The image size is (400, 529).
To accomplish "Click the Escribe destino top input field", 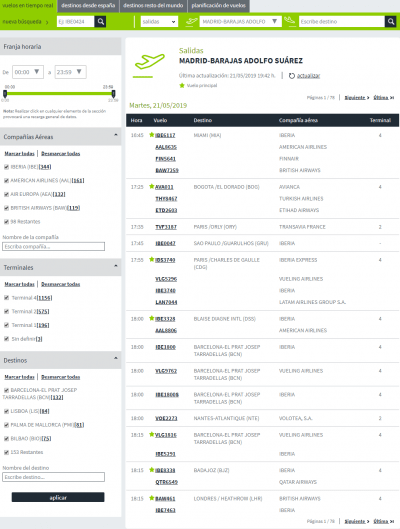I will coord(342,22).
